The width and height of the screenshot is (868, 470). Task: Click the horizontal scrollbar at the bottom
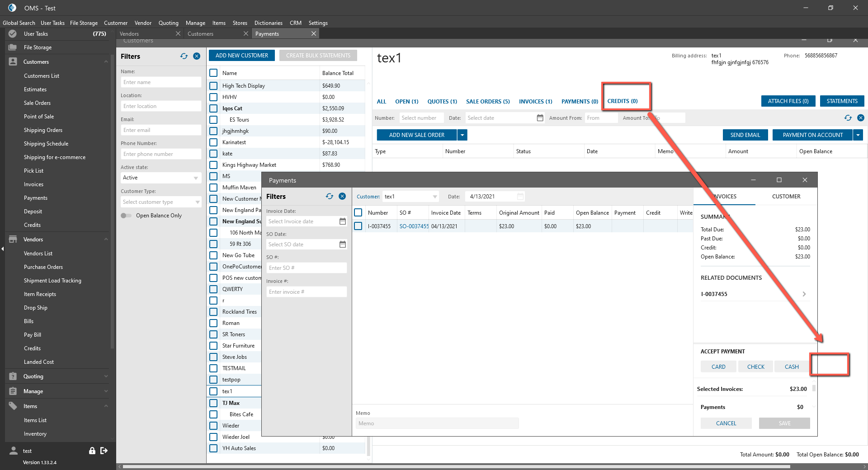coord(457,466)
